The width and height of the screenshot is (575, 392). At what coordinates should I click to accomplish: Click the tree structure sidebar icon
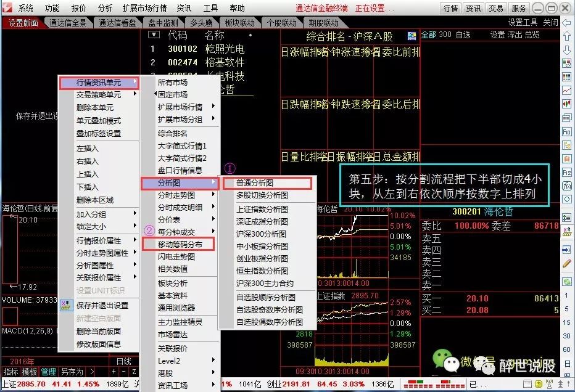566,145
